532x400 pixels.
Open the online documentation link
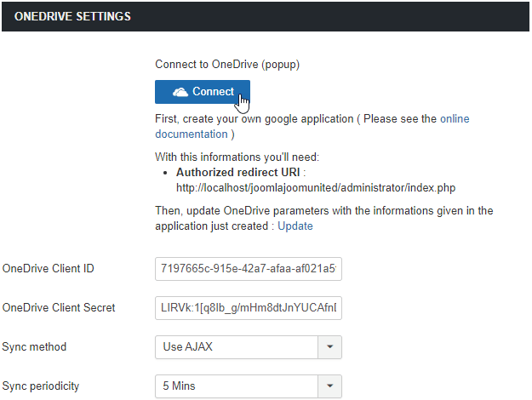click(191, 134)
